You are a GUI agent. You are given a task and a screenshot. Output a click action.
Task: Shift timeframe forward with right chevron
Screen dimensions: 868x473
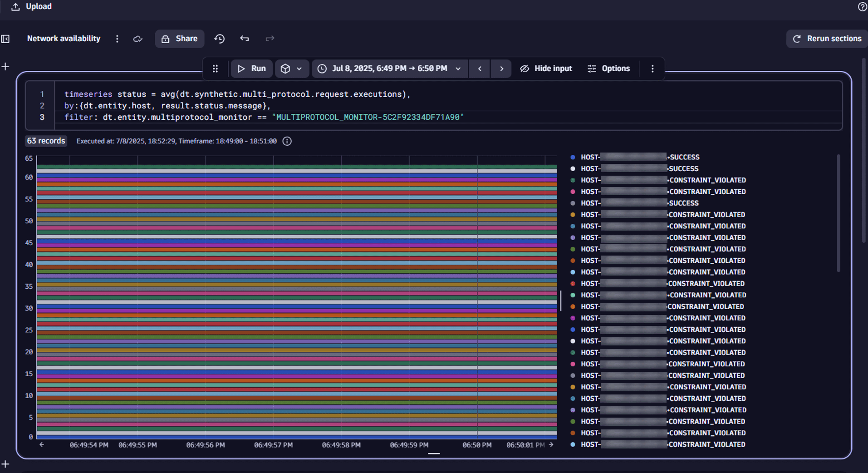(x=501, y=69)
